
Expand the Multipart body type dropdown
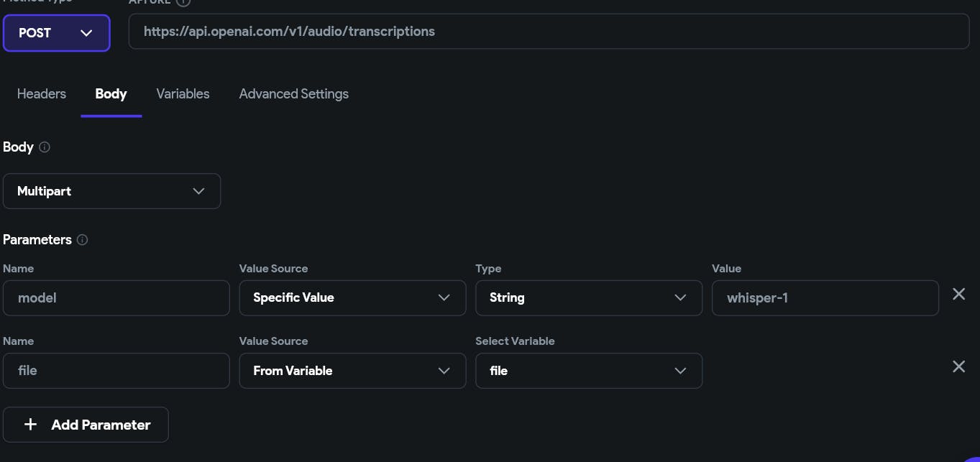[111, 191]
